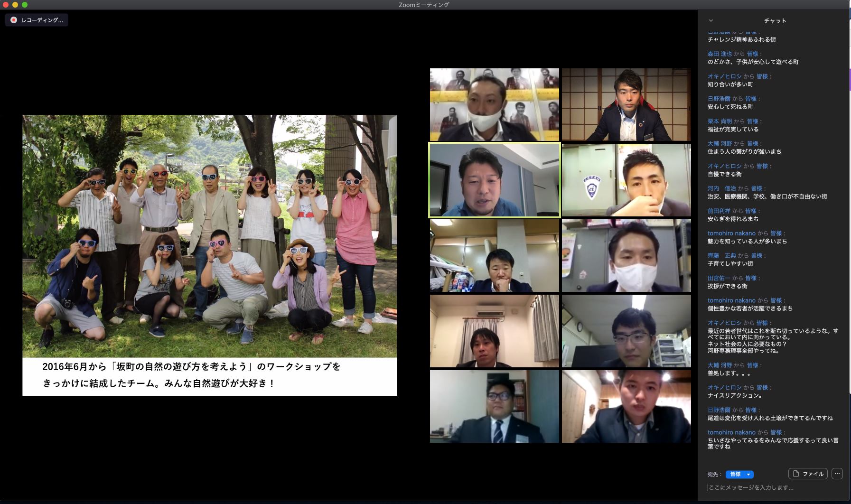Click message 知り合いが多い町

point(730,84)
